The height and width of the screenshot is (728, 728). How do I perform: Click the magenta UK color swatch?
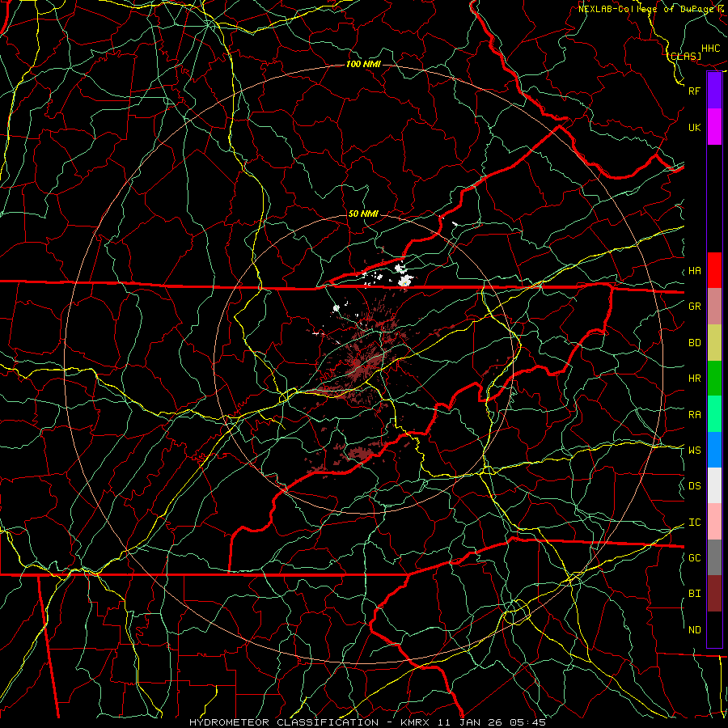point(714,127)
